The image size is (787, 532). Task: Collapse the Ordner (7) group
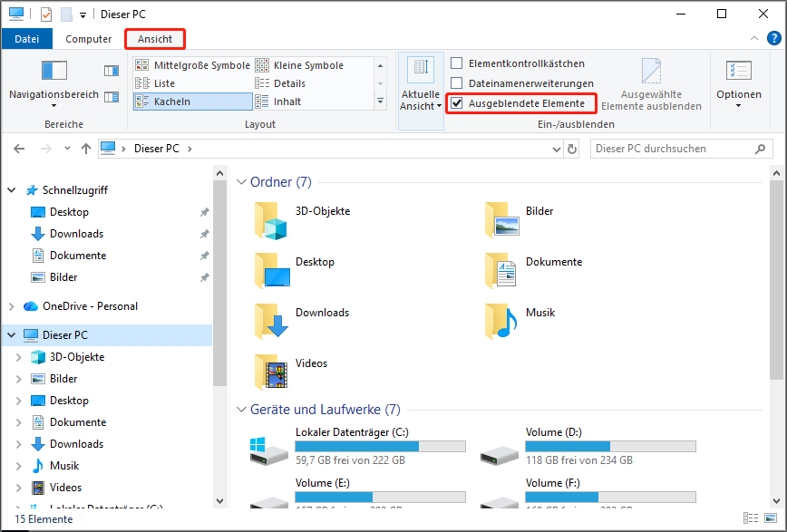(241, 181)
